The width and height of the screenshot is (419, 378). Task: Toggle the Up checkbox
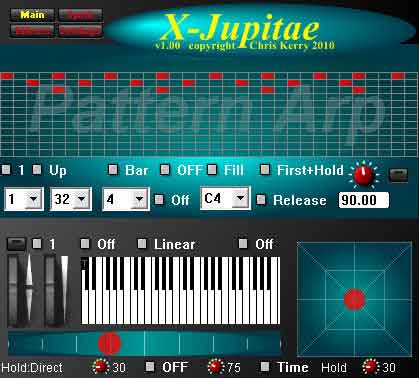[37, 170]
